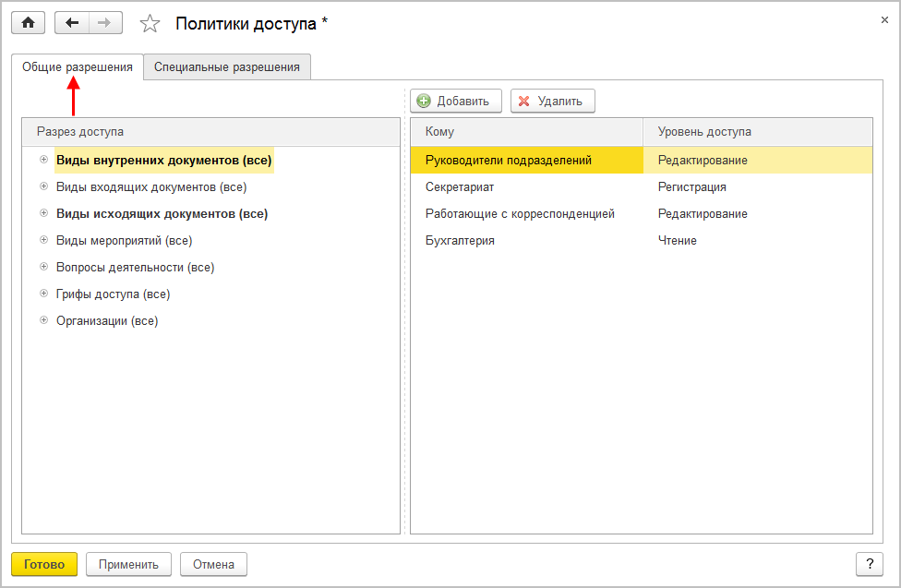Image resolution: width=901 pixels, height=588 pixels.
Task: Go forward with the right arrow
Action: click(x=104, y=23)
